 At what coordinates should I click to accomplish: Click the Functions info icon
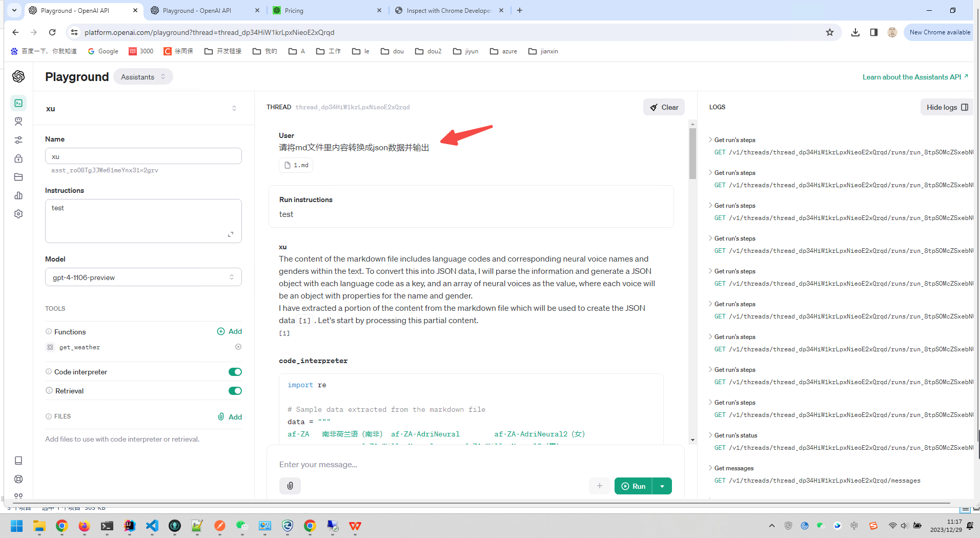pyautogui.click(x=49, y=331)
